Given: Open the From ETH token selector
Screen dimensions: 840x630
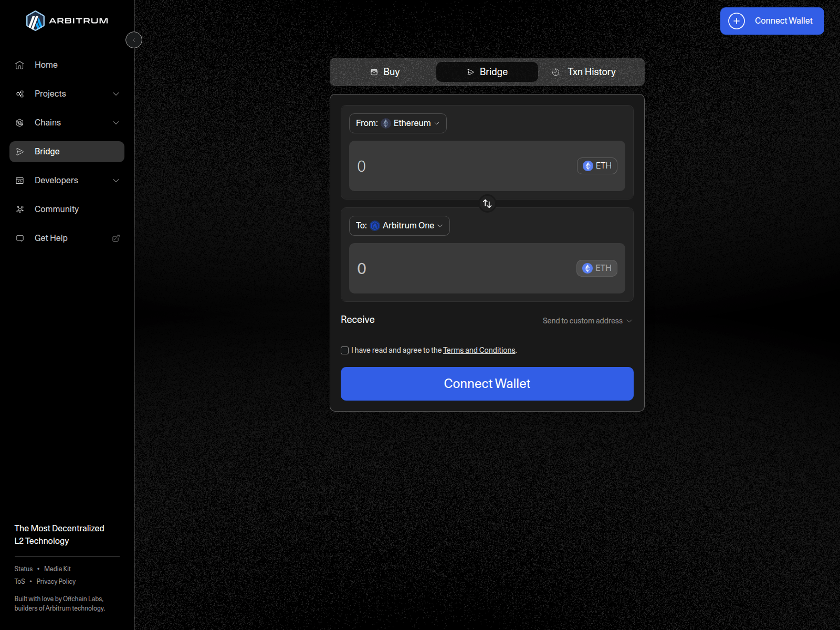Looking at the screenshot, I should [x=597, y=166].
